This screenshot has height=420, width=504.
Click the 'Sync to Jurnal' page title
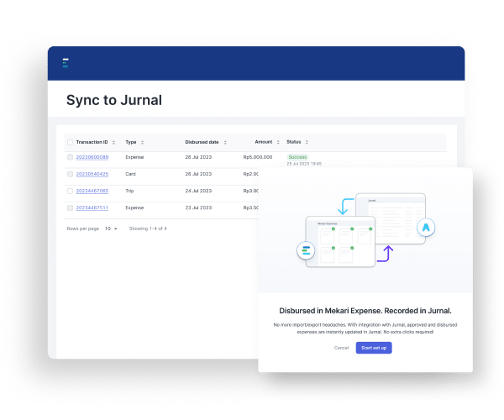(x=114, y=100)
